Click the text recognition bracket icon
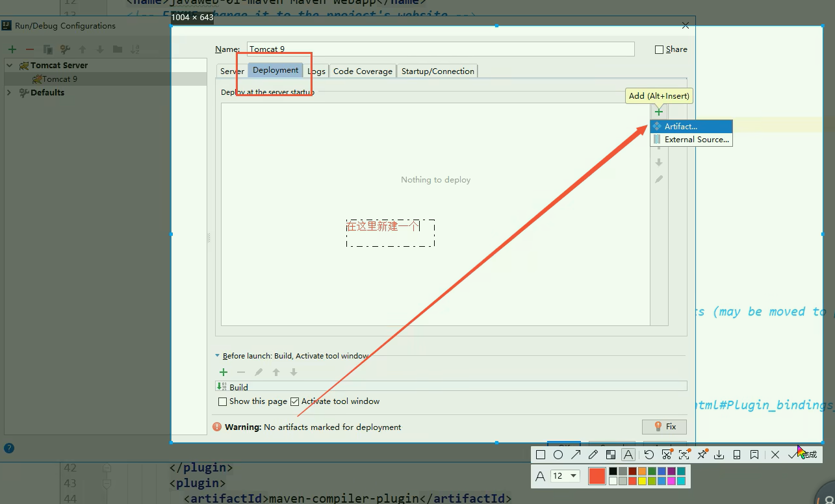The width and height of the screenshot is (835, 504). tap(684, 455)
